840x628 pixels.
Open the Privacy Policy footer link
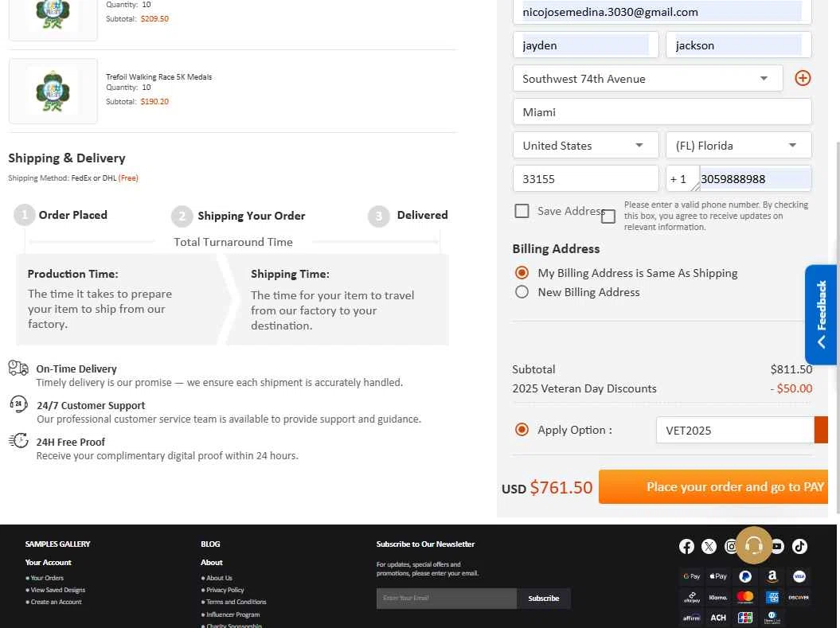(225, 590)
